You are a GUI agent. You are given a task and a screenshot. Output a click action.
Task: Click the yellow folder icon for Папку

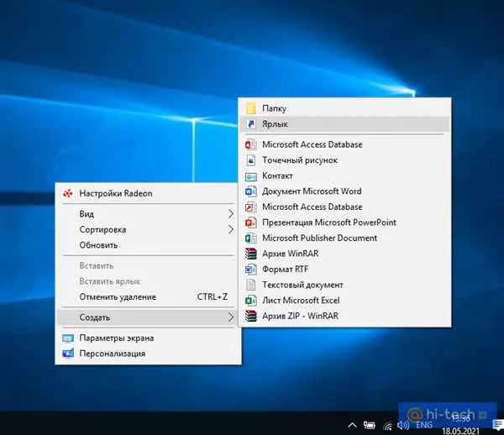(250, 108)
